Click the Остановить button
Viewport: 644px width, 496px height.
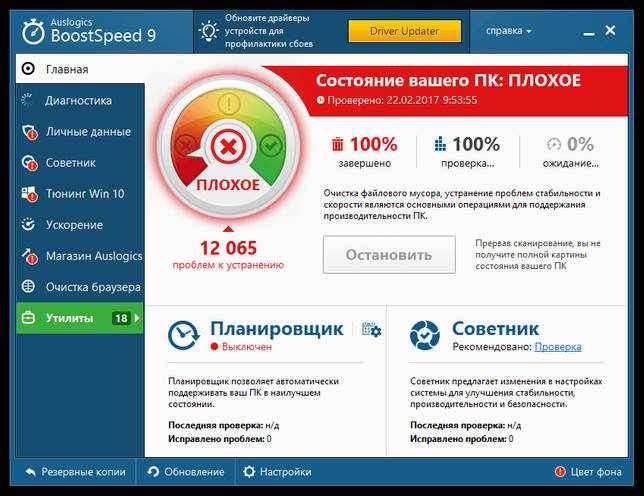(x=389, y=255)
